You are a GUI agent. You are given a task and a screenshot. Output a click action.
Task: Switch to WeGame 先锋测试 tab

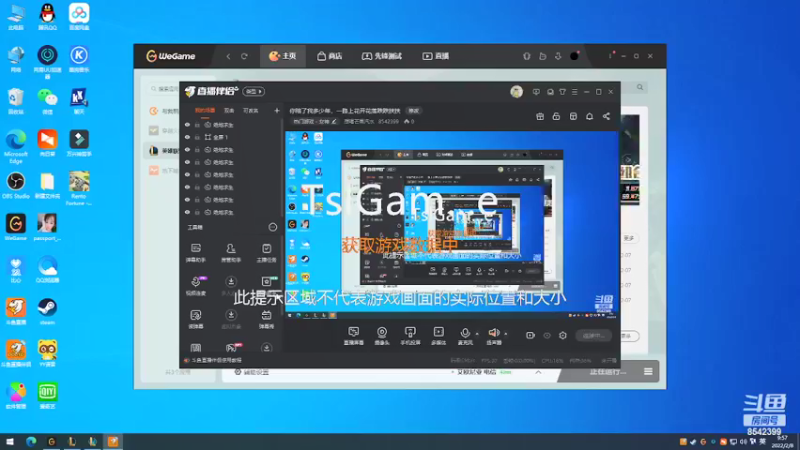point(382,56)
